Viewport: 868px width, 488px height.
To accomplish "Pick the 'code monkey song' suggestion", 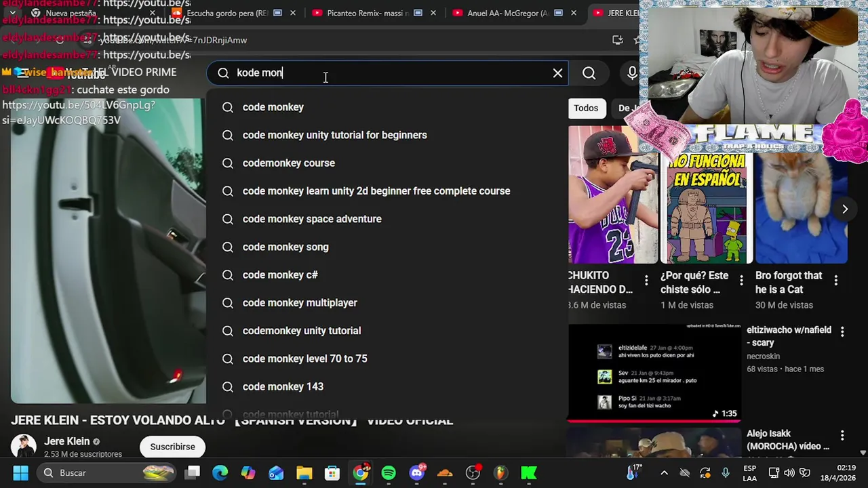I will [x=387, y=247].
